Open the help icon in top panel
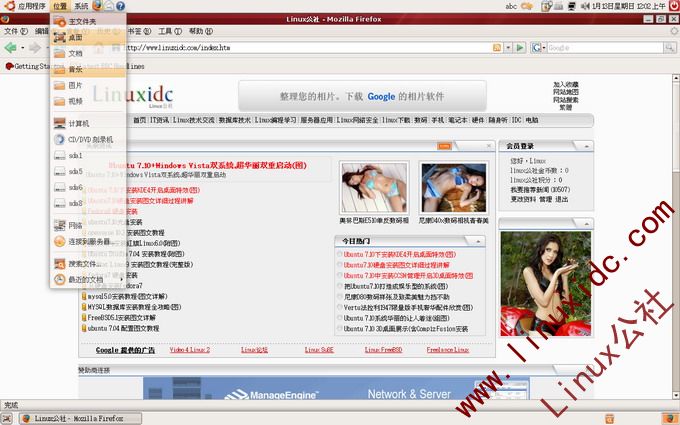The height and width of the screenshot is (425, 680). [x=121, y=6]
